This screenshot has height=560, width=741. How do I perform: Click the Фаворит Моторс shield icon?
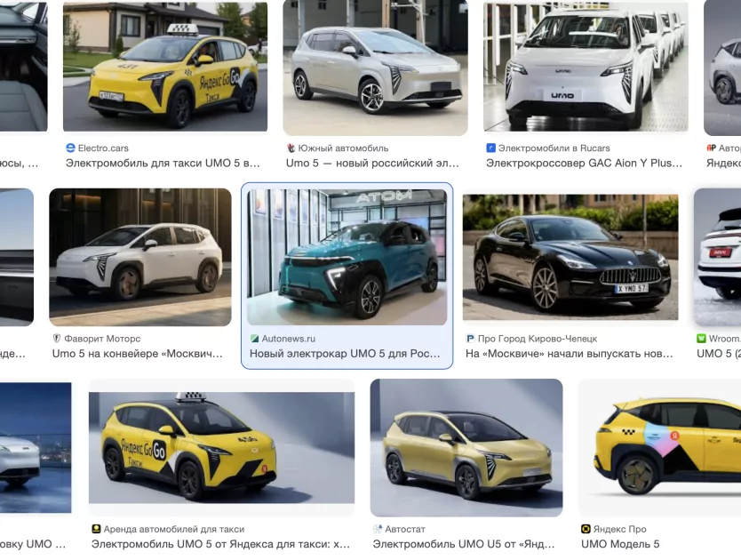pyautogui.click(x=57, y=339)
